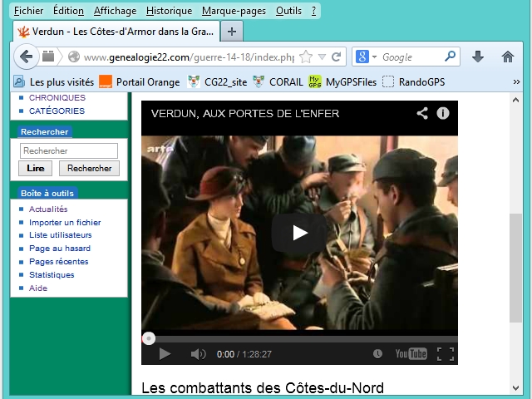Click the video progress bar handle

point(149,338)
